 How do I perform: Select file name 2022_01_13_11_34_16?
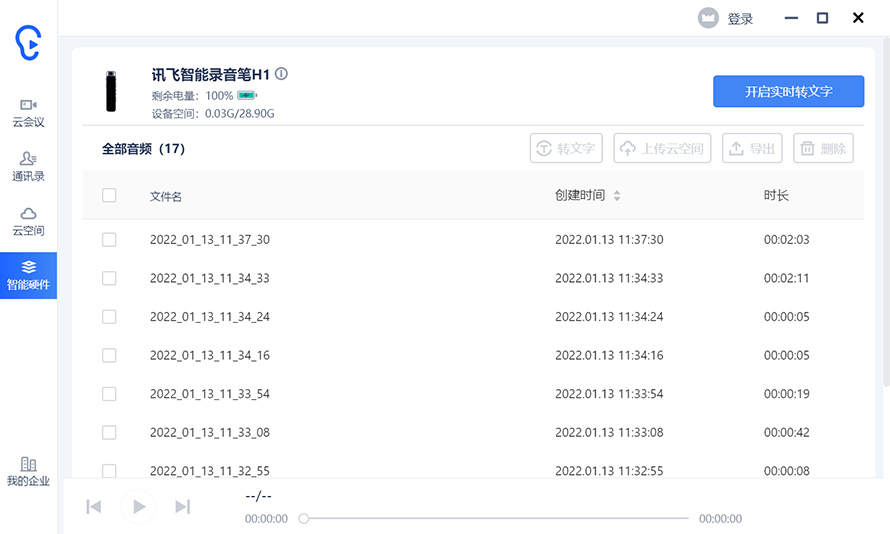209,355
